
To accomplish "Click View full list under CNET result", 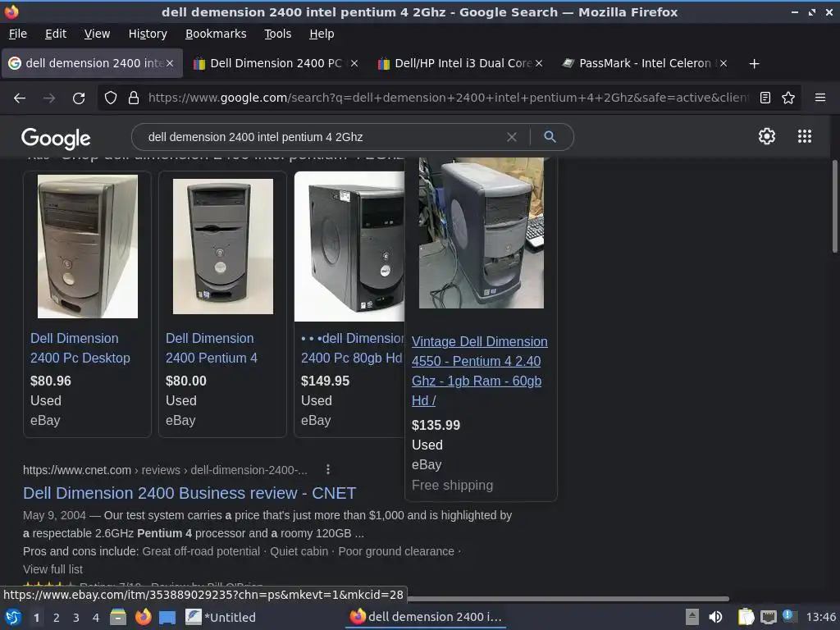I will tap(52, 569).
